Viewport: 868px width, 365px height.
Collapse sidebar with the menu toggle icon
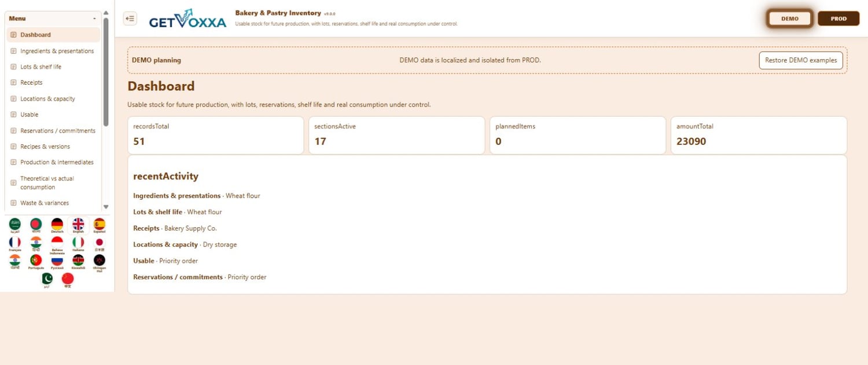pyautogui.click(x=130, y=19)
